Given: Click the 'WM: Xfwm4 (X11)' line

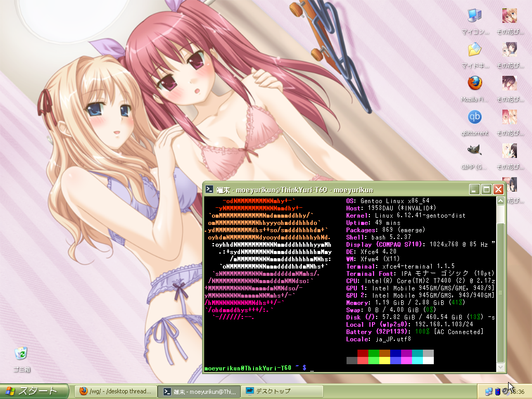Looking at the screenshot, I should coord(373,259).
